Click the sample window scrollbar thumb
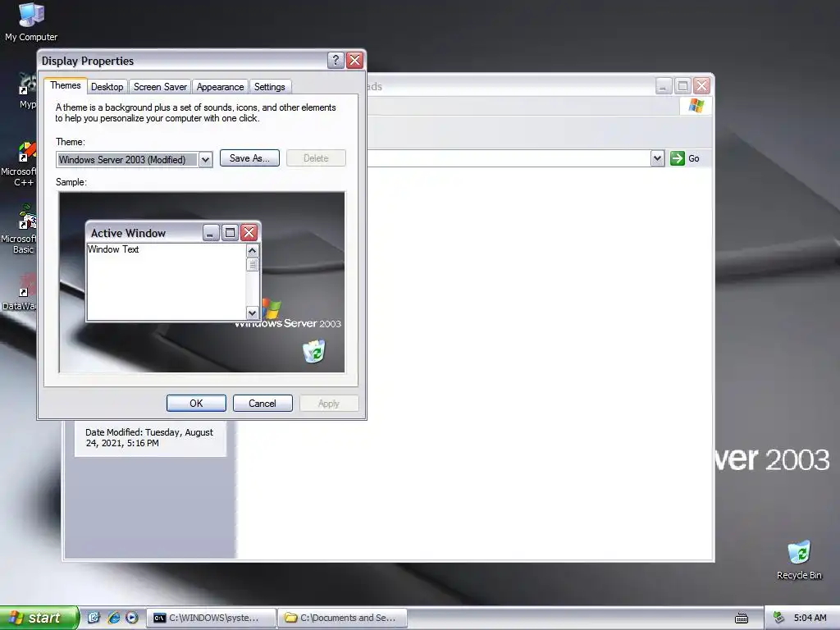This screenshot has height=630, width=840. 253,265
